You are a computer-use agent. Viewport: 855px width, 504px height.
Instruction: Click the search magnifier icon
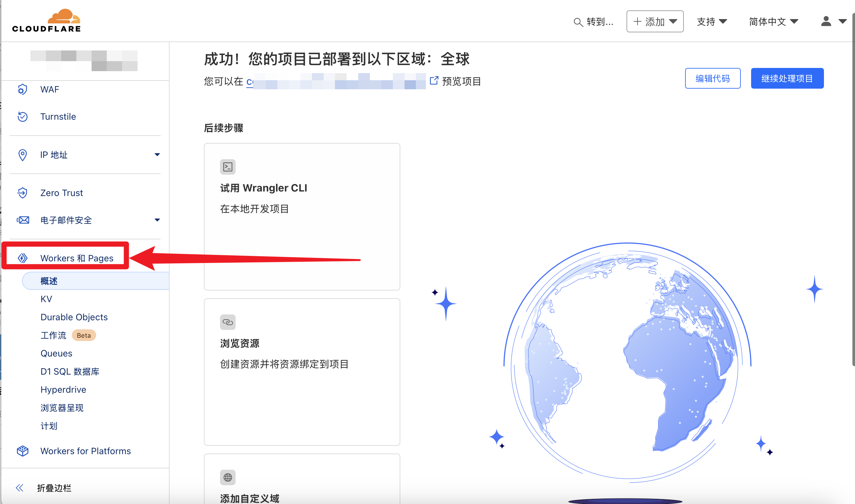click(578, 22)
